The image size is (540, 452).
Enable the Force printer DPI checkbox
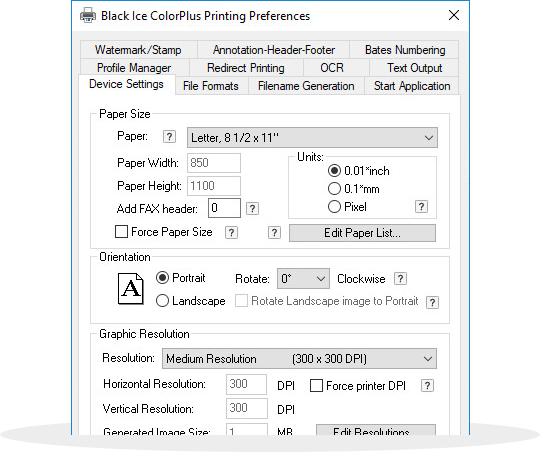pos(316,386)
